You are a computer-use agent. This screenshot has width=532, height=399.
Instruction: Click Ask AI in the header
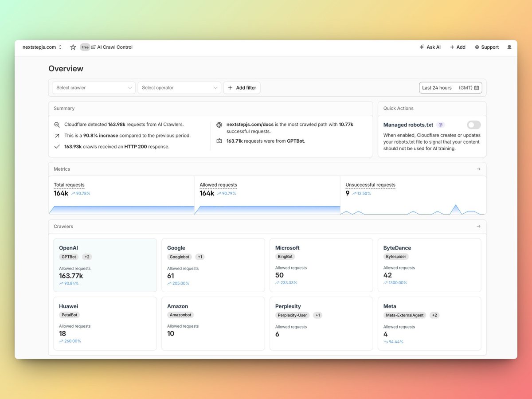click(x=430, y=47)
